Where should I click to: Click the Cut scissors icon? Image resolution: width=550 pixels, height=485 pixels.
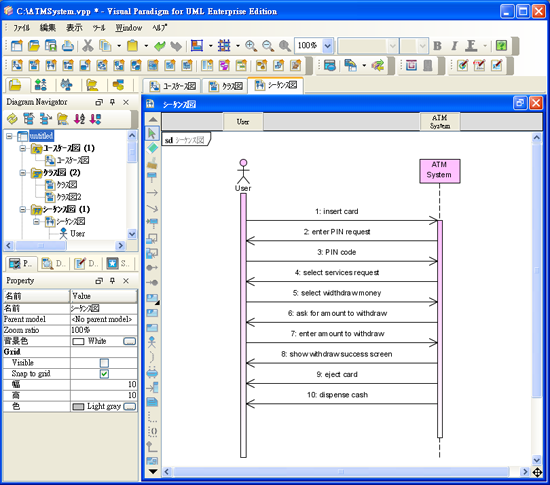(88, 46)
